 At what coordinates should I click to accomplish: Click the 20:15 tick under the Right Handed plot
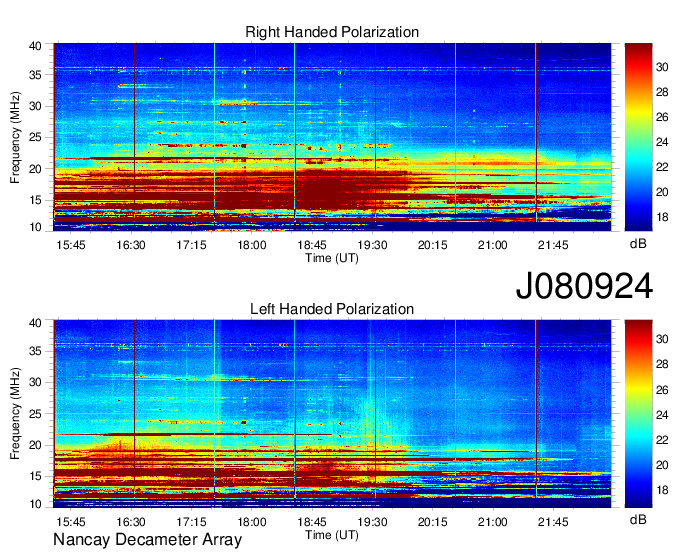point(432,245)
